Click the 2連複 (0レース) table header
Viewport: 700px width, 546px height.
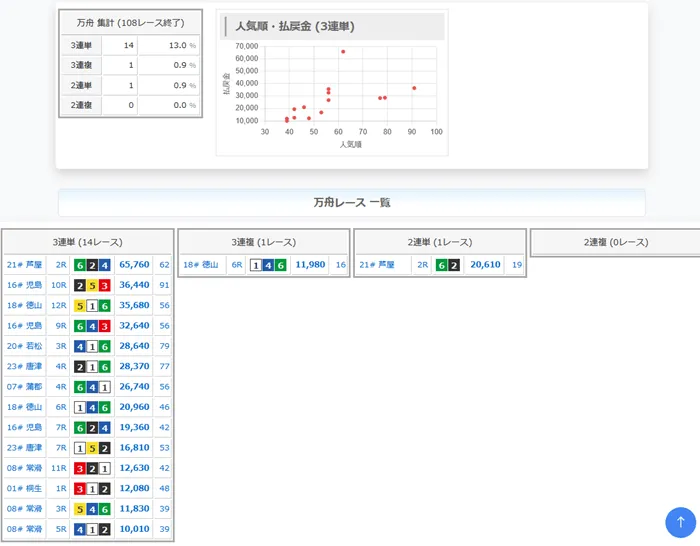[614, 242]
